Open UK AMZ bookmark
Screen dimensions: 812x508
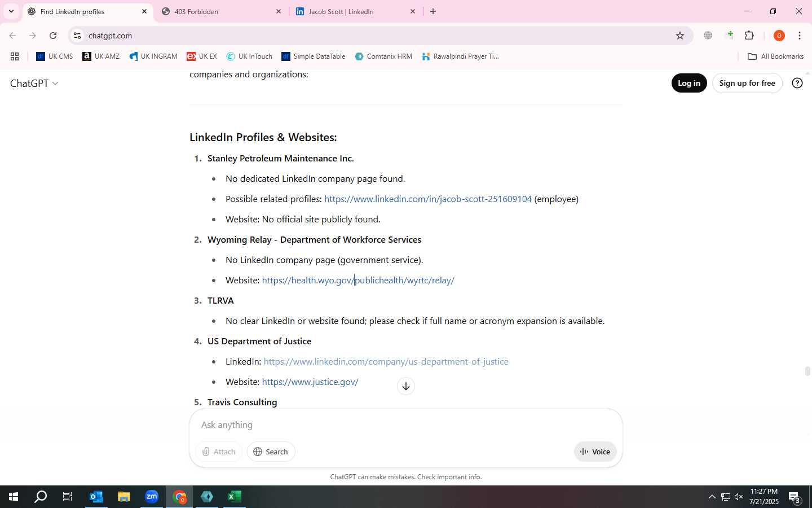pyautogui.click(x=101, y=56)
